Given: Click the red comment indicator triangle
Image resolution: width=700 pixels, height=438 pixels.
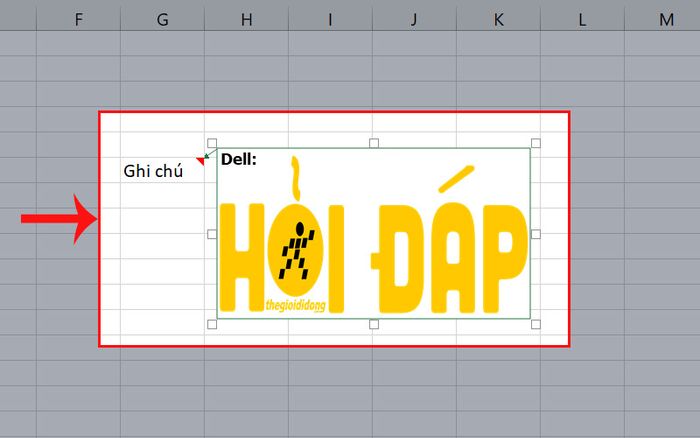Looking at the screenshot, I should (200, 161).
